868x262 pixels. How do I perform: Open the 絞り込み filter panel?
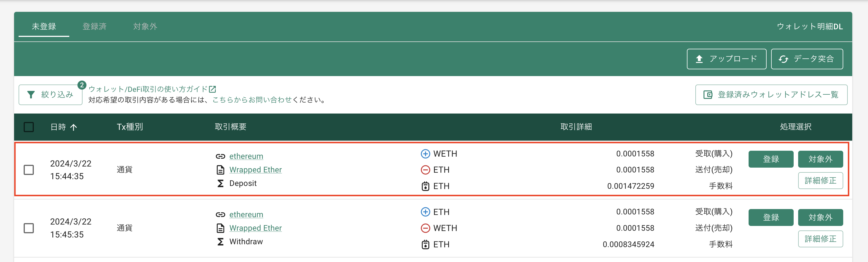50,95
